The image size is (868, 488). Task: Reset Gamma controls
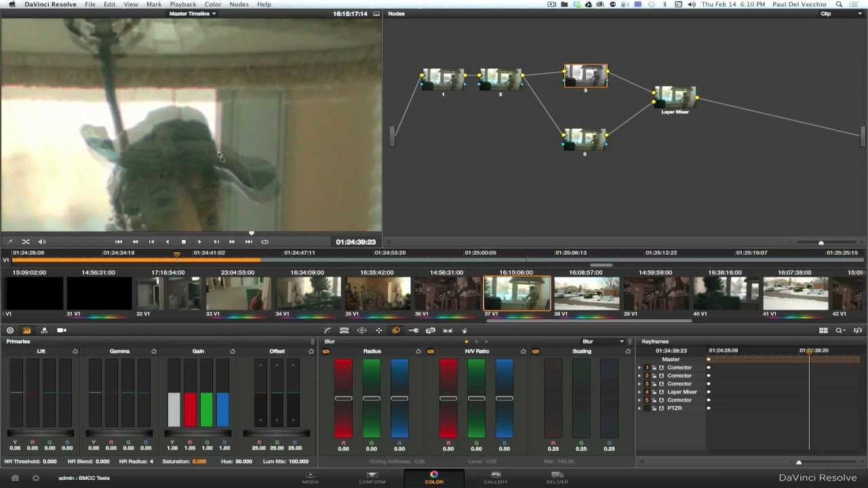pyautogui.click(x=154, y=351)
